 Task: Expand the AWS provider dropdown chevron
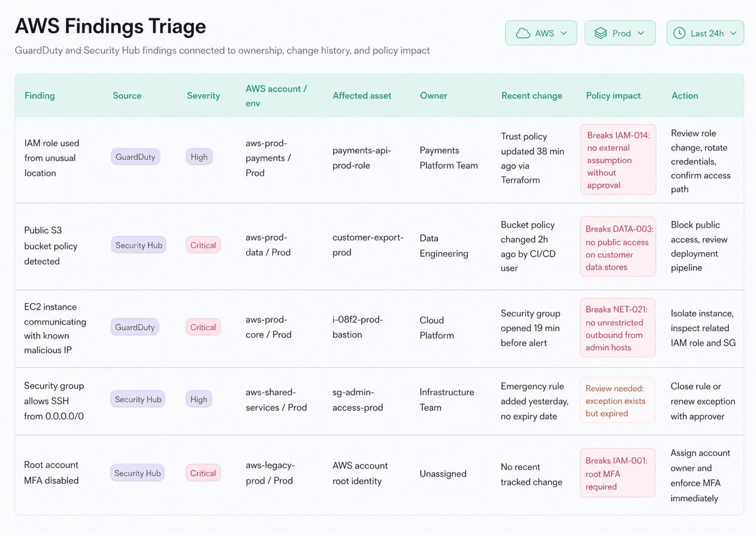[x=564, y=33]
